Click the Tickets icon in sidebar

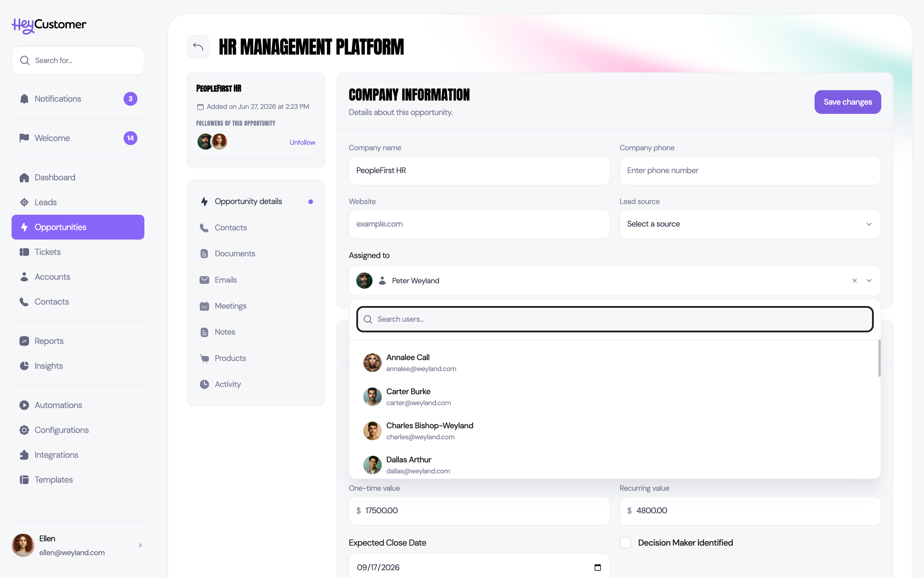pos(24,252)
